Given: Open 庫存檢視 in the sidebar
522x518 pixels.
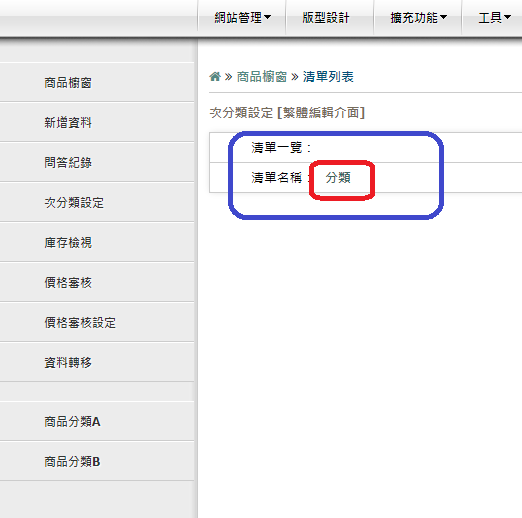Looking at the screenshot, I should point(97,243).
